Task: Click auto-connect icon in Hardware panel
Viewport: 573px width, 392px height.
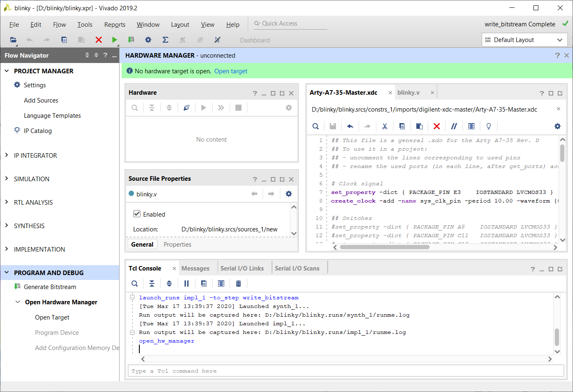Action: [x=187, y=108]
